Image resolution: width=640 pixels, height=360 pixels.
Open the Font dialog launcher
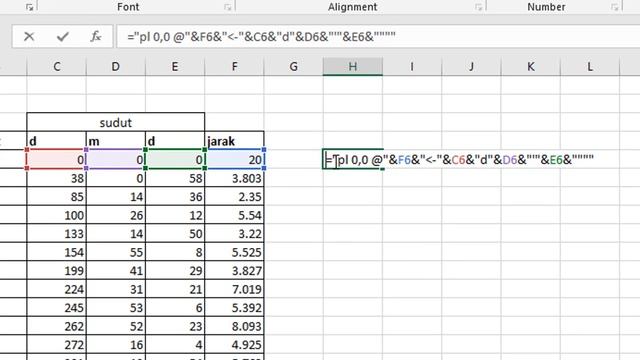click(x=228, y=7)
